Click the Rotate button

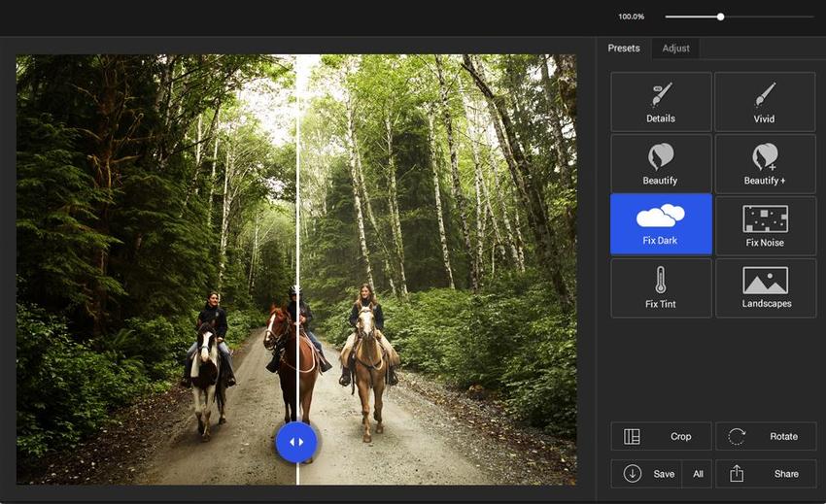[765, 437]
